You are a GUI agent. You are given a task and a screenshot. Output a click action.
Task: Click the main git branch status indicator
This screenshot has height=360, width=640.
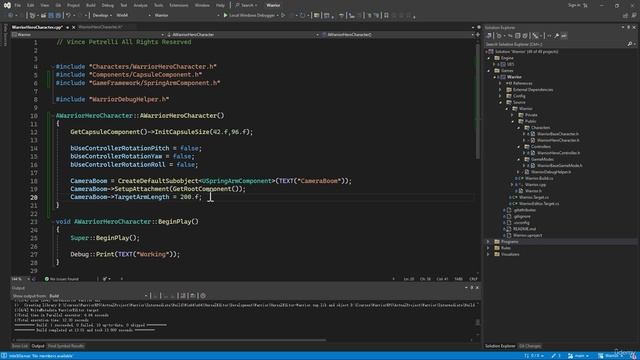(578, 356)
